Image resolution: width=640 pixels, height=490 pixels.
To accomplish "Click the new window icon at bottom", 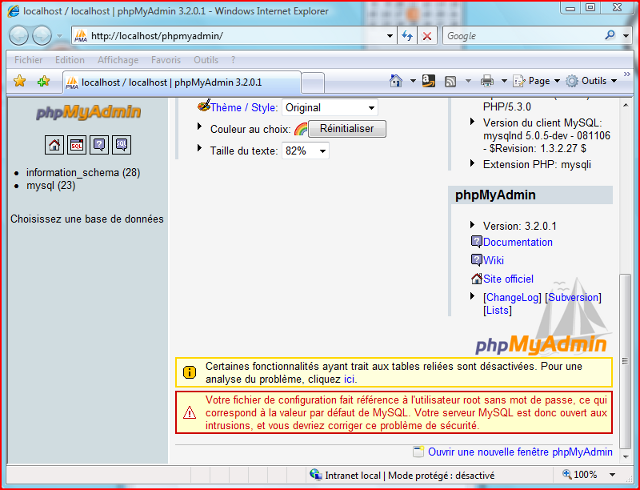I will [x=418, y=452].
